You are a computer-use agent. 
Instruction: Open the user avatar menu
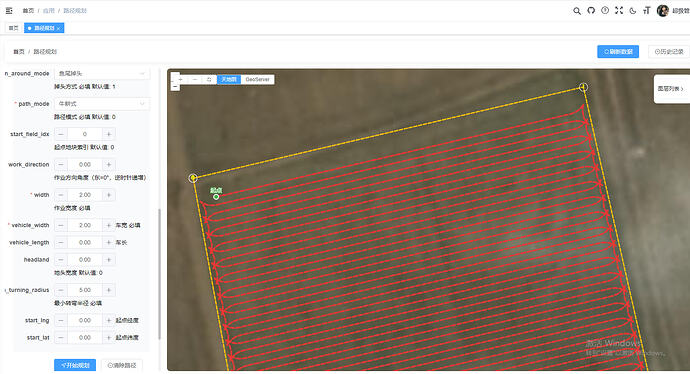coord(663,11)
